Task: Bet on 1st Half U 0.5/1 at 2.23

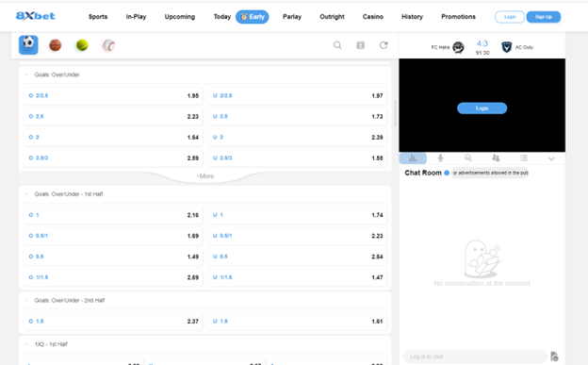Action: 297,236
